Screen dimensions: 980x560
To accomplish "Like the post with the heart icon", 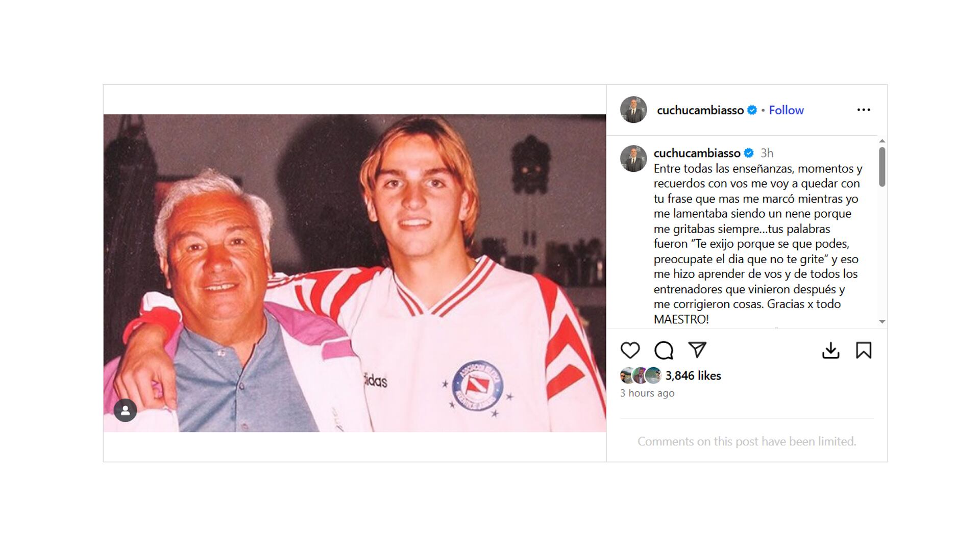I will click(630, 350).
